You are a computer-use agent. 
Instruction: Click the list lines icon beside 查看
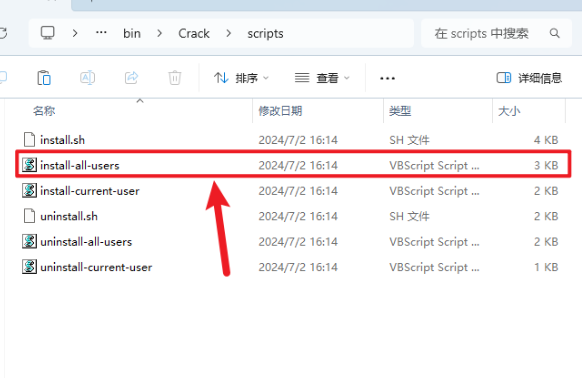(x=302, y=78)
